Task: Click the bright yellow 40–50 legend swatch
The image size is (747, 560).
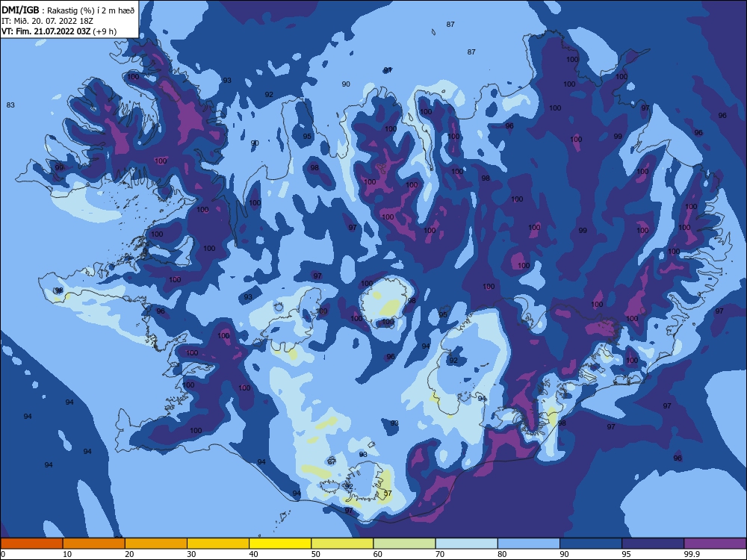Action: point(280,544)
